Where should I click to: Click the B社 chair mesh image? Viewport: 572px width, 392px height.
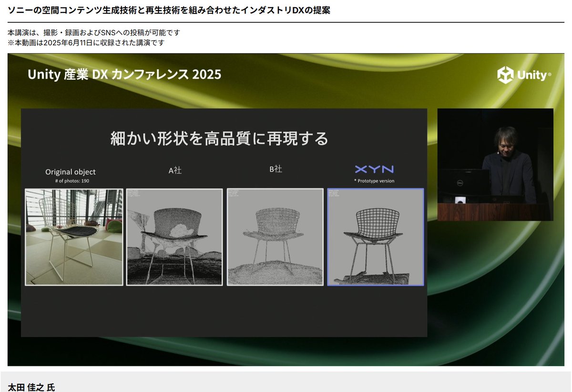point(275,237)
